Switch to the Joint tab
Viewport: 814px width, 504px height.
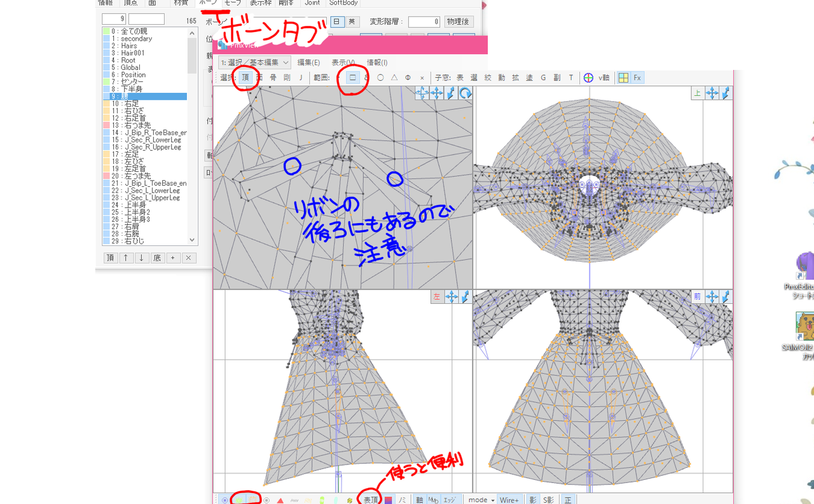coord(312,3)
